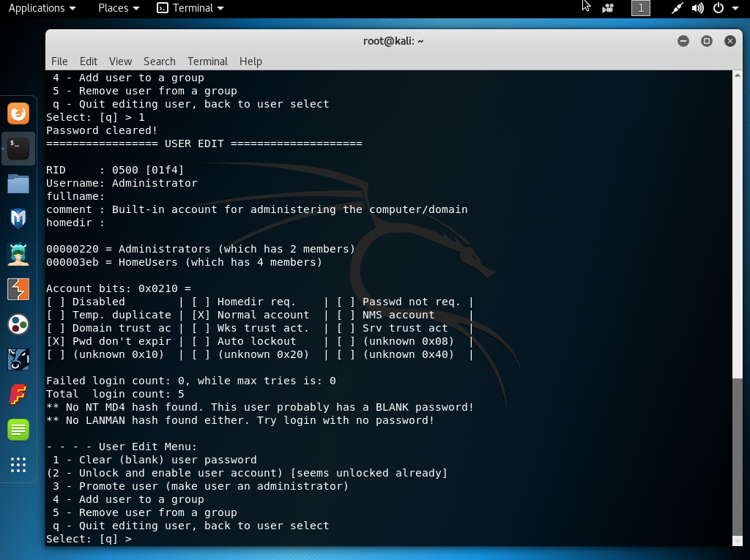Open the BeEF bull icon in dock
750x560 pixels.
tap(18, 359)
